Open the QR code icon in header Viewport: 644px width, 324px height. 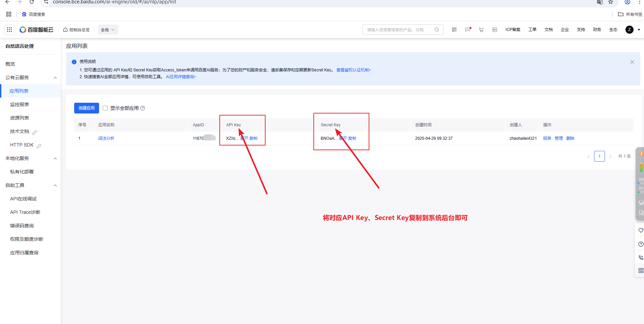tap(454, 30)
